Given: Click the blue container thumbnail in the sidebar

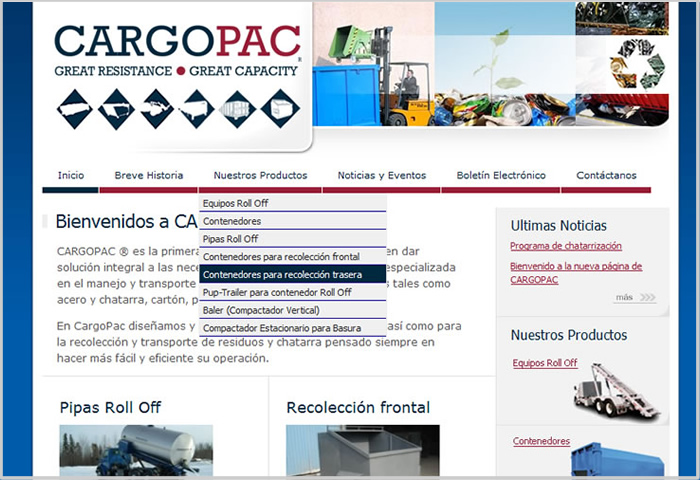Looking at the screenshot, I should point(617,459).
